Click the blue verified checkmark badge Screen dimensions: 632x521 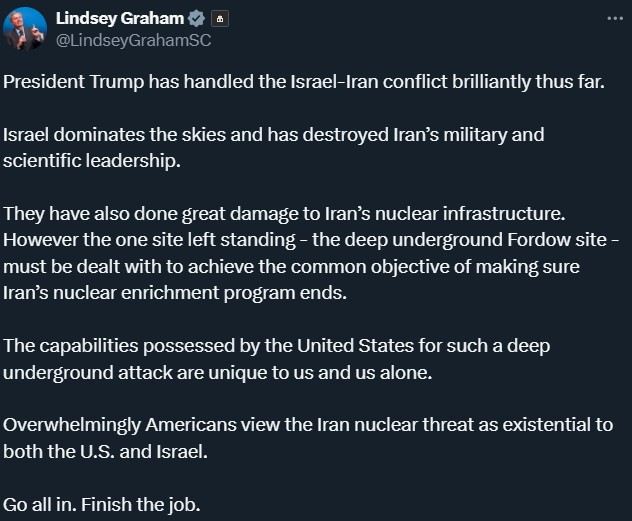(x=196, y=19)
